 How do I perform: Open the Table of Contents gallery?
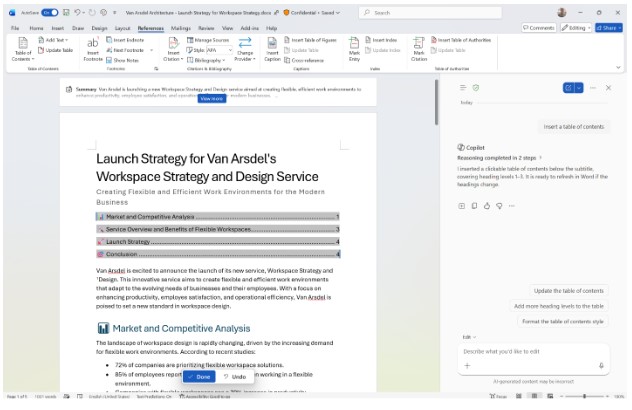[x=23, y=50]
